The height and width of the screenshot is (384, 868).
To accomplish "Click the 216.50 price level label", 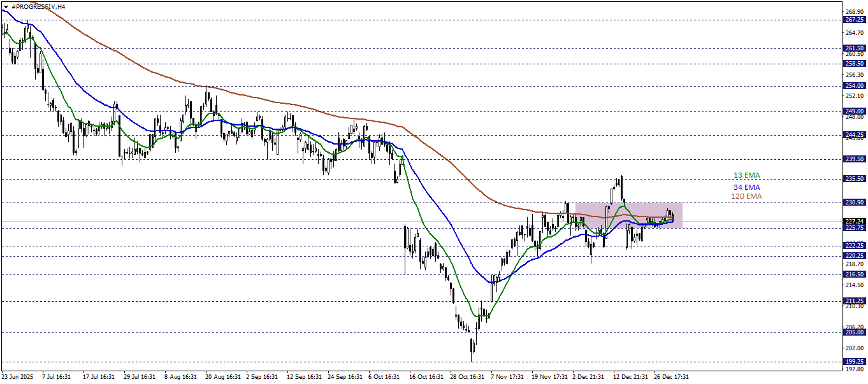I will [x=853, y=274].
